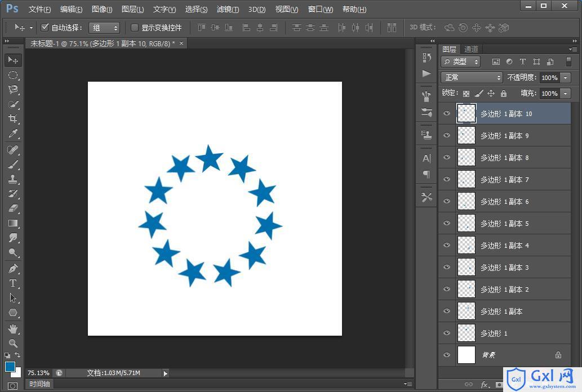Open the Layers panel options menu
Image resolution: width=582 pixels, height=392 pixels.
573,49
